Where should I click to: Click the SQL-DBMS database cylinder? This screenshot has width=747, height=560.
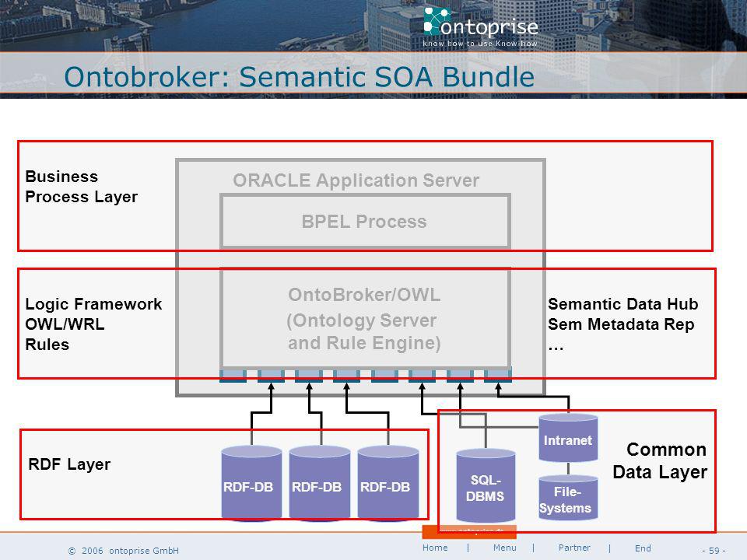point(486,485)
